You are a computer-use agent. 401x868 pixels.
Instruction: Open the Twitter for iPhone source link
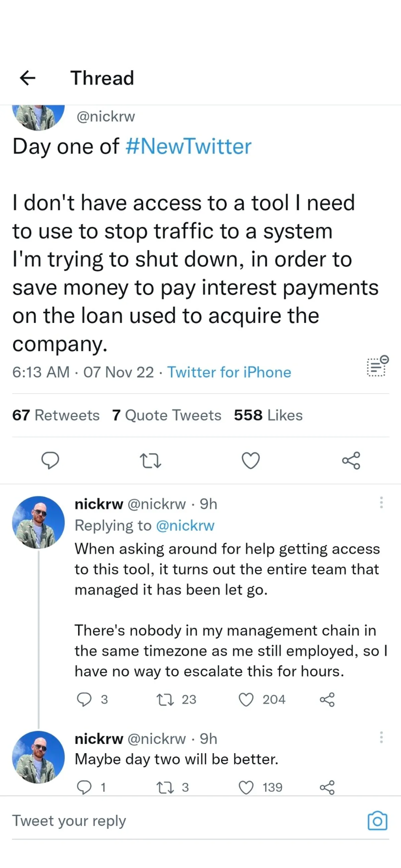tap(229, 372)
